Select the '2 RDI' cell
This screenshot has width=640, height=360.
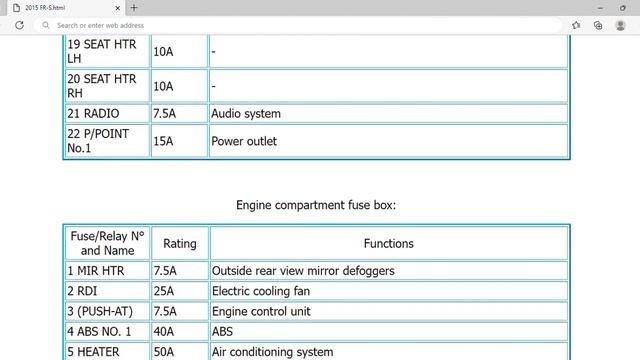pos(107,291)
